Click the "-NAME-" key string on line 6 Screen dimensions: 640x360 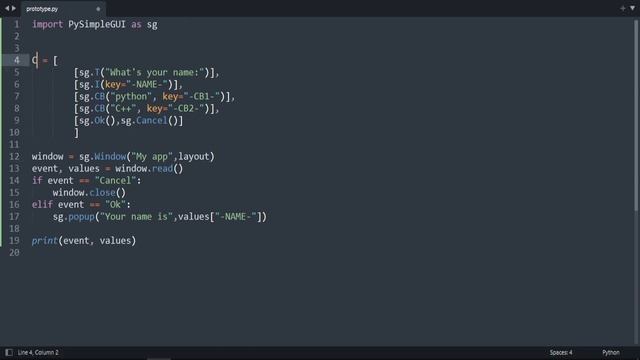[147, 84]
